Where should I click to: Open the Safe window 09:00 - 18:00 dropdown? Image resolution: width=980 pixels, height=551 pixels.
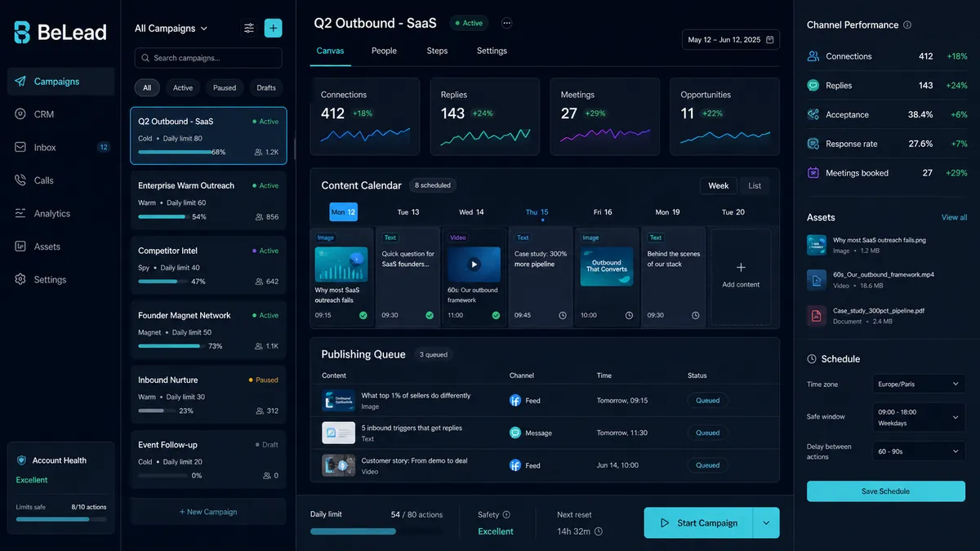[919, 417]
